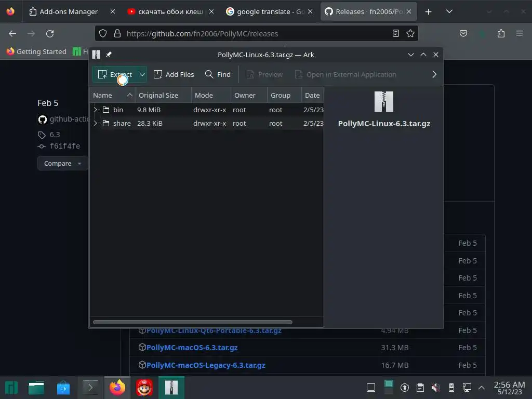Click the show desktop tray icon

tap(371, 388)
